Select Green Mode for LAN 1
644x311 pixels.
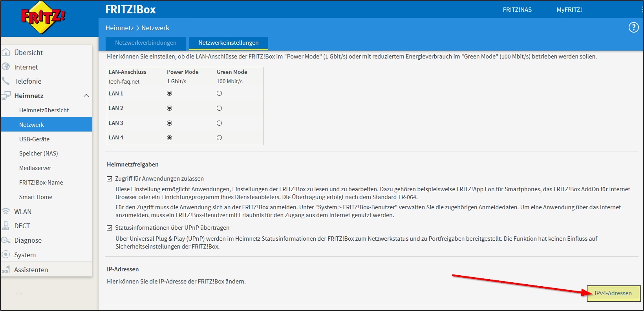click(x=219, y=93)
